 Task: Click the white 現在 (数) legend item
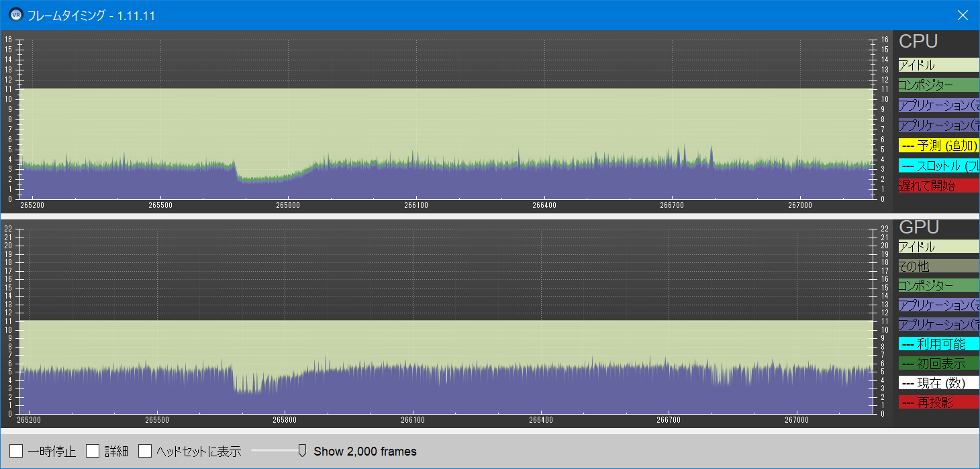click(938, 383)
